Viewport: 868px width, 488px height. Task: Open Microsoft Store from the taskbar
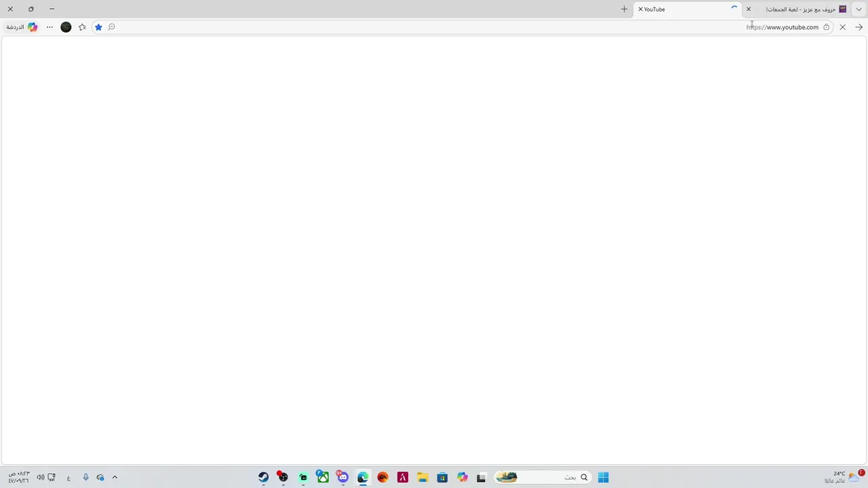point(442,477)
